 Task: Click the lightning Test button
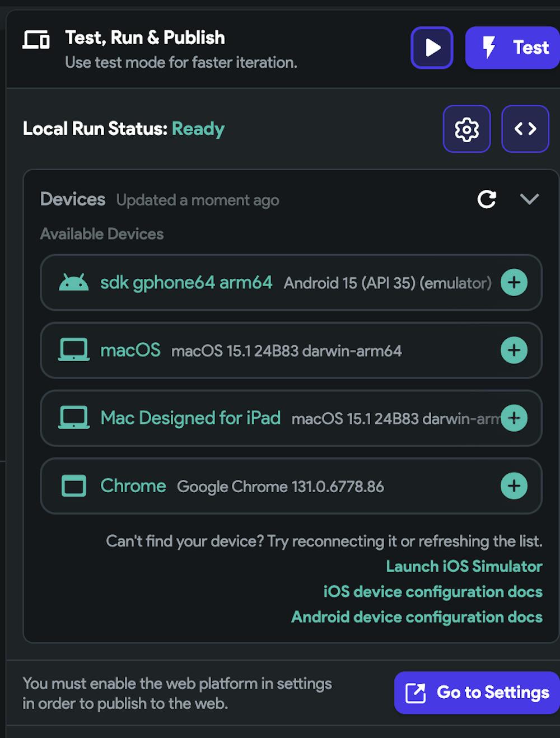point(512,48)
